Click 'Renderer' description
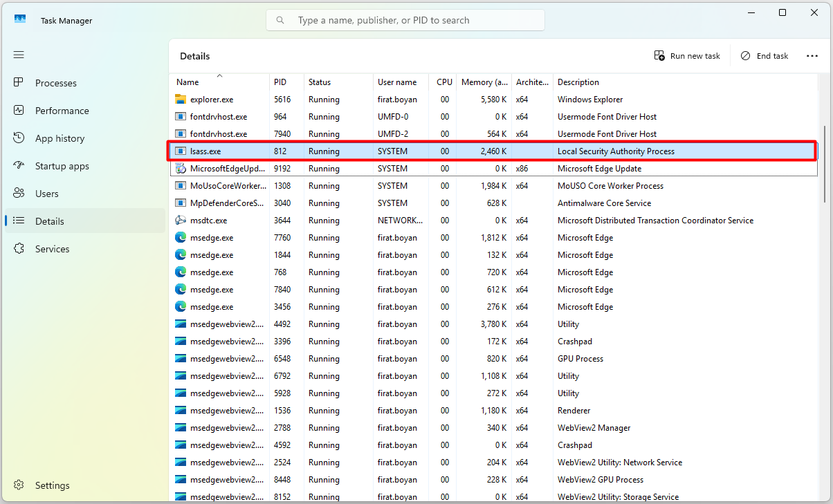Screen dimensions: 833x504 tap(574, 411)
